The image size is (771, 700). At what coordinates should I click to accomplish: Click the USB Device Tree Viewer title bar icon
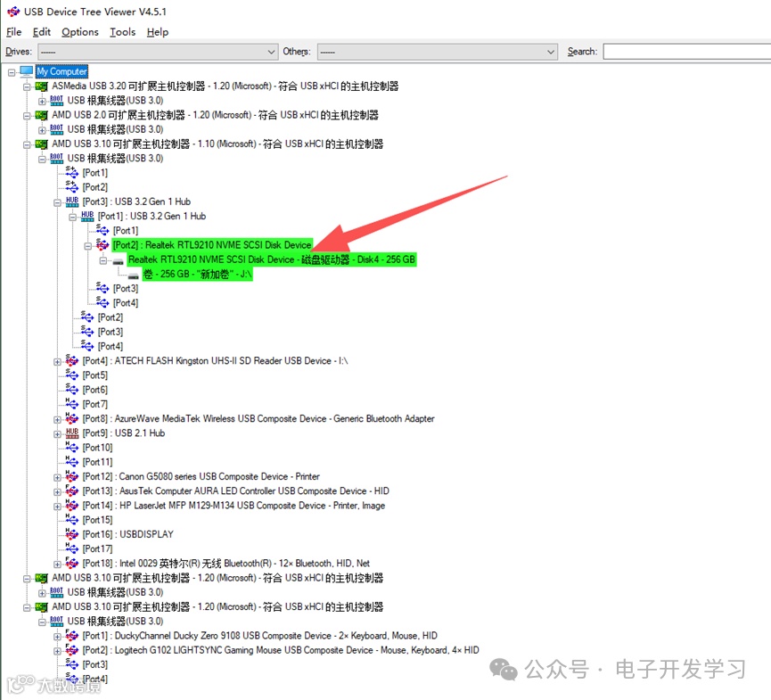coord(13,12)
